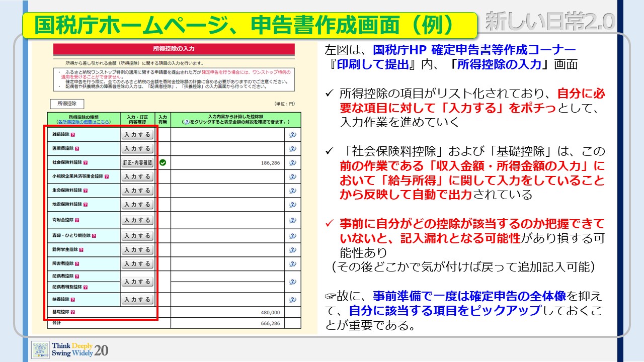This screenshot has height=362, width=644.
Task: Click 入力有無 column header
Action: point(163,120)
